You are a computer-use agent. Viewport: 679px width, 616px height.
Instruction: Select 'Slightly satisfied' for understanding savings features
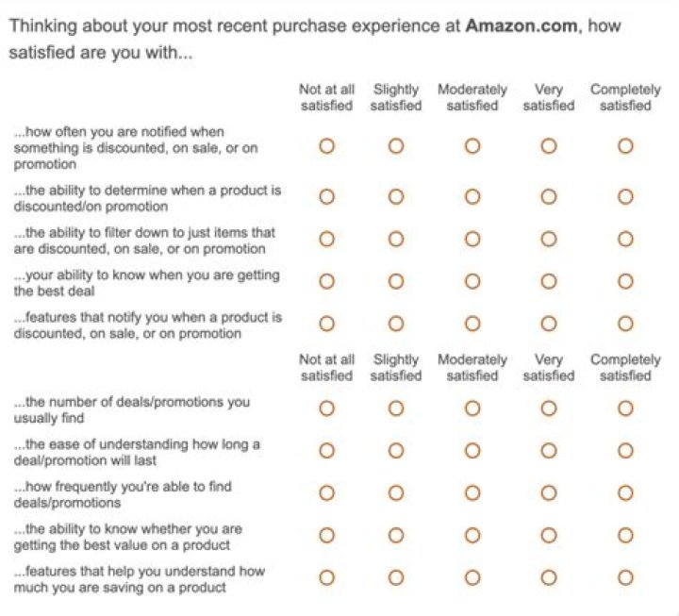pos(395,577)
